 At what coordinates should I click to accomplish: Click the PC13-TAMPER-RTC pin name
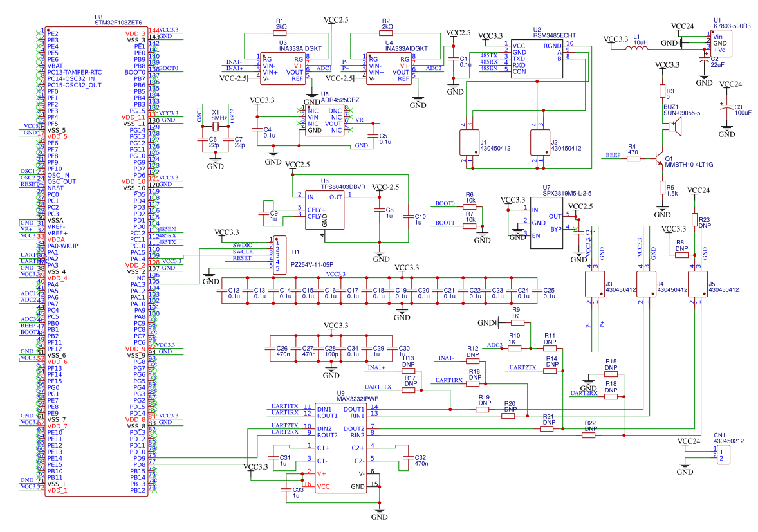point(75,72)
